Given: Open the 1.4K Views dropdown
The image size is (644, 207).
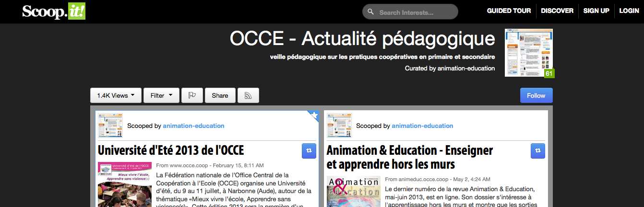Looking at the screenshot, I should (116, 95).
